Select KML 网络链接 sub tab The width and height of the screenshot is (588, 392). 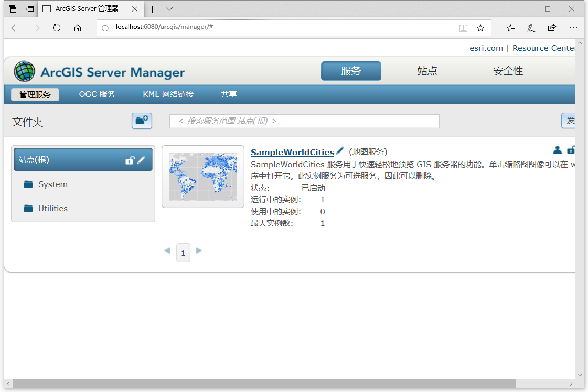(x=168, y=94)
